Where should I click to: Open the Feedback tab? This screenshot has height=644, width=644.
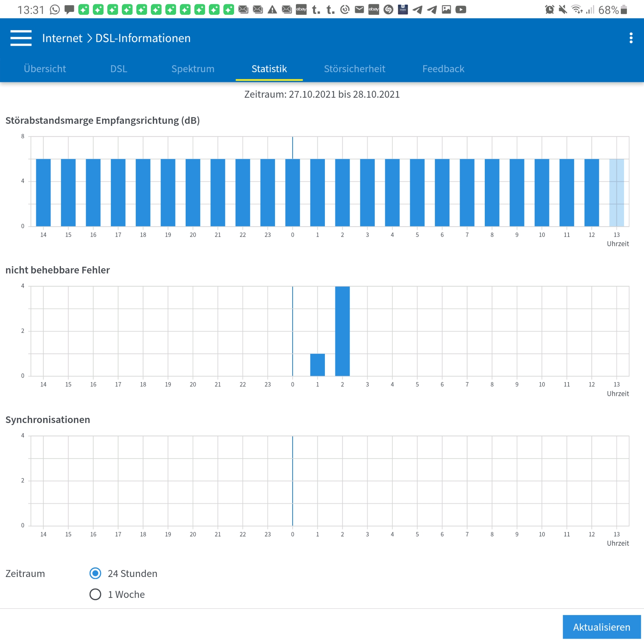443,69
